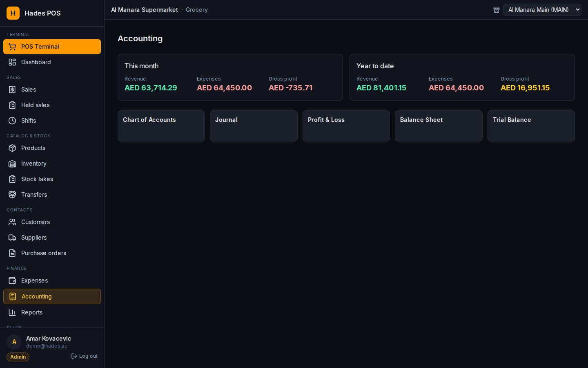
Task: Navigate to Held sales
Action: tap(52, 105)
